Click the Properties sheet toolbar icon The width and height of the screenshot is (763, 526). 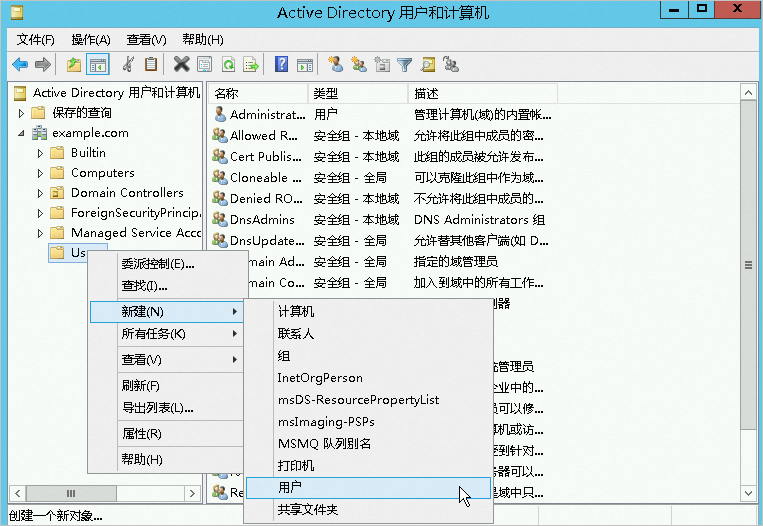(x=205, y=64)
